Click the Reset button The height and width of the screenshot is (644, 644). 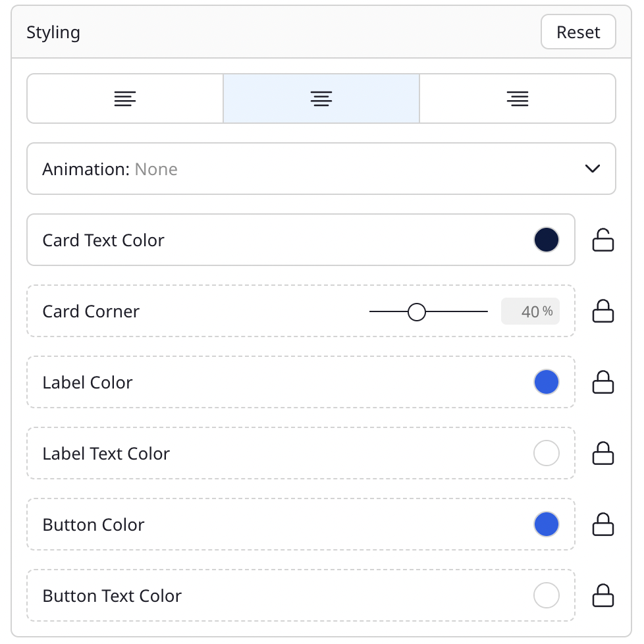(578, 32)
